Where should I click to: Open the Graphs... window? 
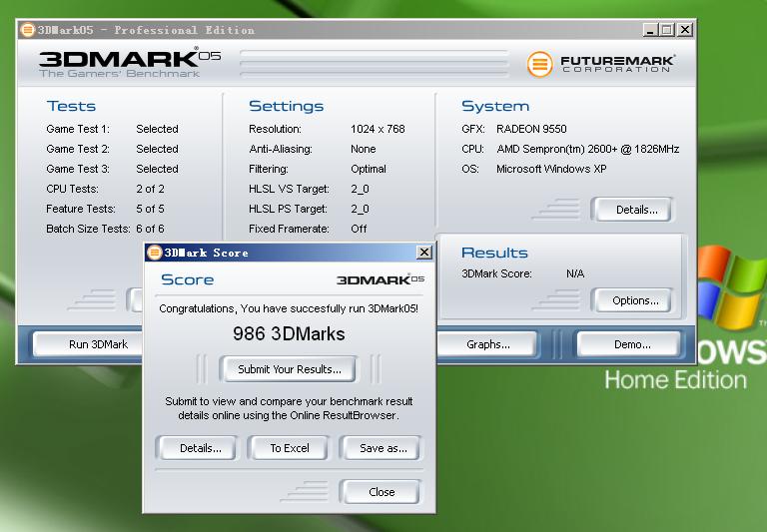(x=488, y=344)
